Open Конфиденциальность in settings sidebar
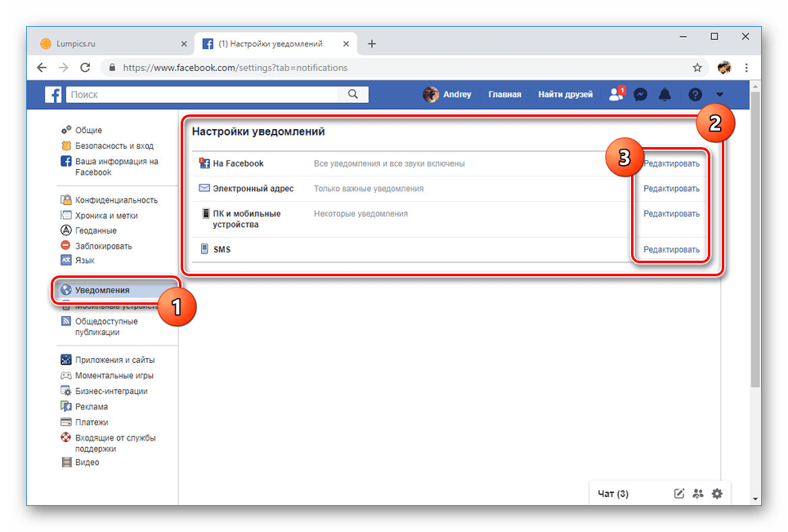 [116, 200]
